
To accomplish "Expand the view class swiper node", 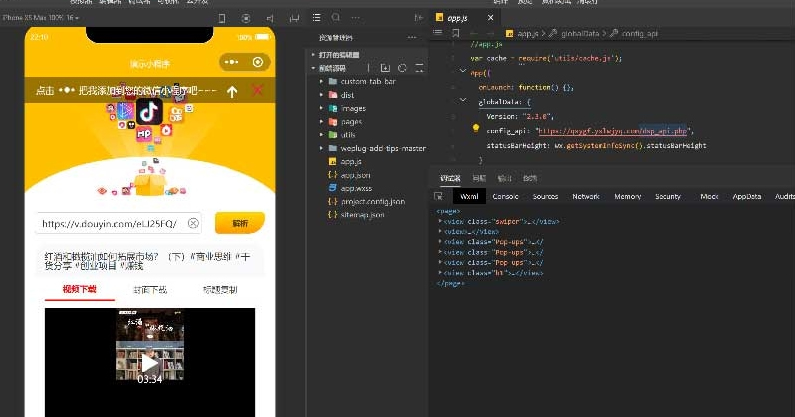I will [x=440, y=221].
